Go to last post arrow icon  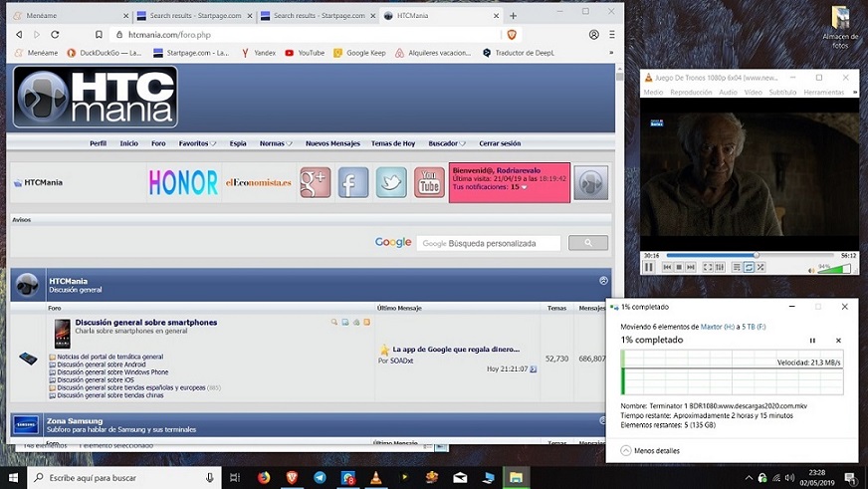point(534,368)
